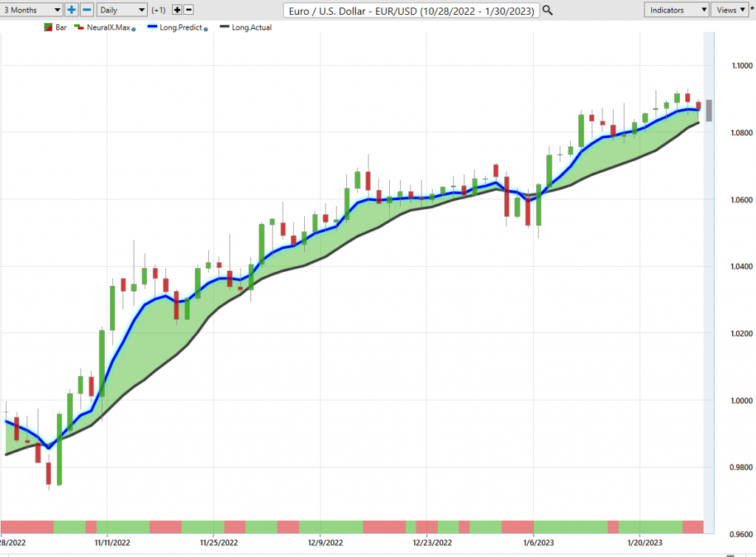Click the Bar legend icon
Image resolution: width=756 pixels, height=557 pixels.
click(x=48, y=27)
